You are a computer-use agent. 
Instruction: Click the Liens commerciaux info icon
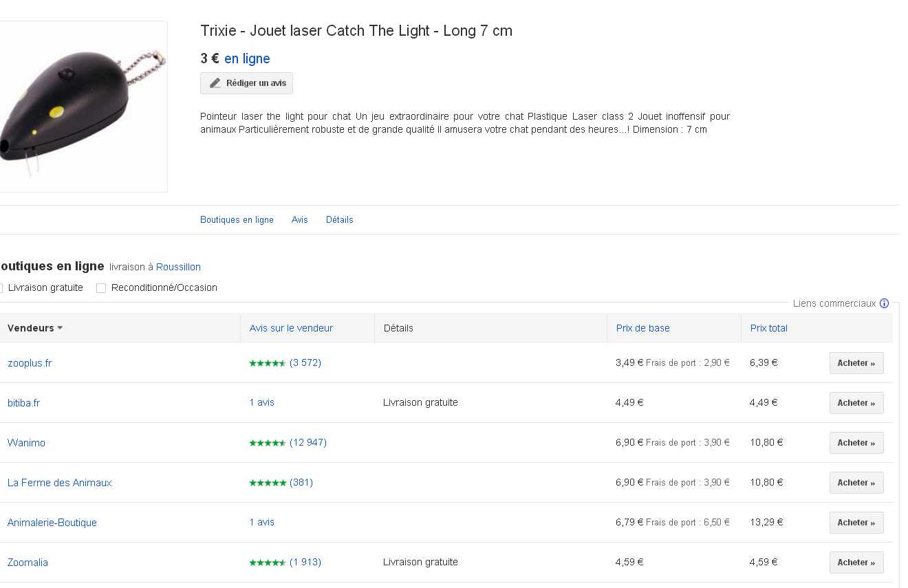pos(885,303)
